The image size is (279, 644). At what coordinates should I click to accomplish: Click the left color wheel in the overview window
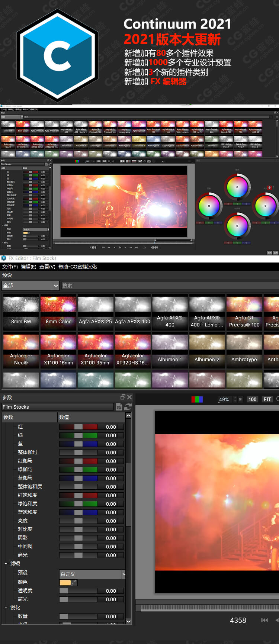click(x=209, y=206)
